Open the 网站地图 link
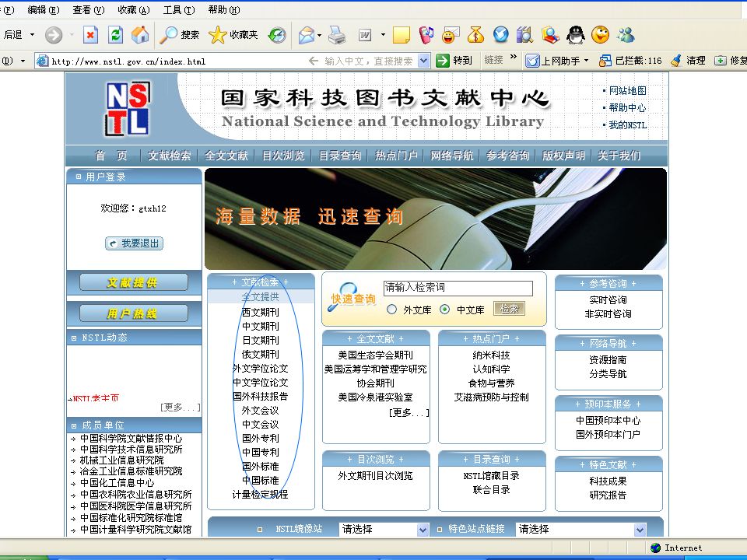747x560 pixels. [627, 90]
